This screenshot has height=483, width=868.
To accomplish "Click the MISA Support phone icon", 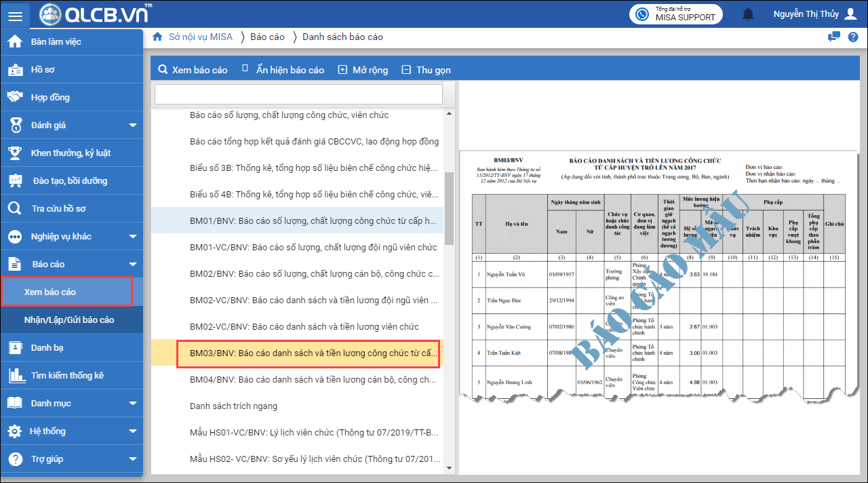I will point(642,14).
